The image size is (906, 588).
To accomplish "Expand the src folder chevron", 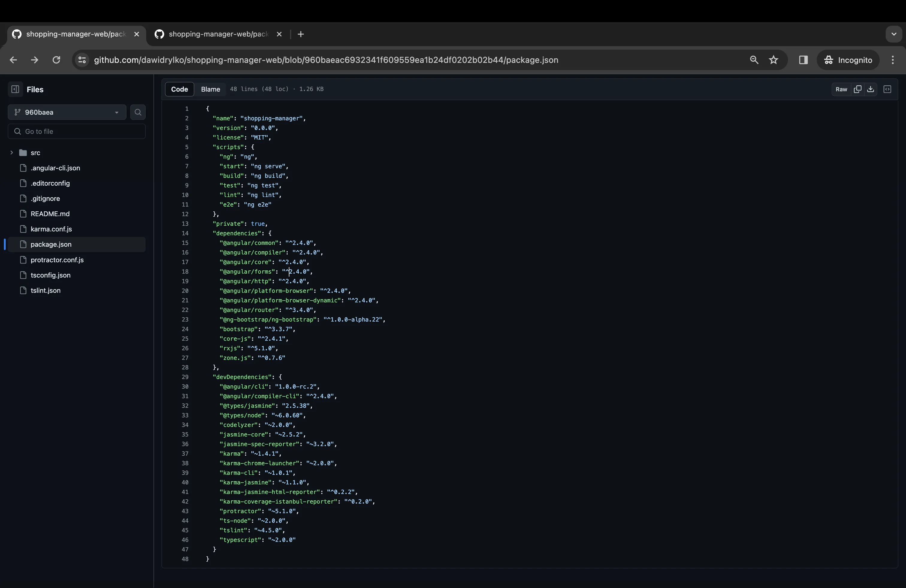I will click(x=11, y=152).
